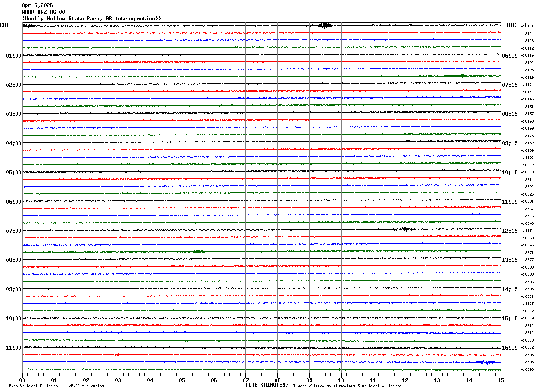This screenshot has width=536, height=392.
Task: Click the '15:15' UTC time label
Action: coord(509,319)
